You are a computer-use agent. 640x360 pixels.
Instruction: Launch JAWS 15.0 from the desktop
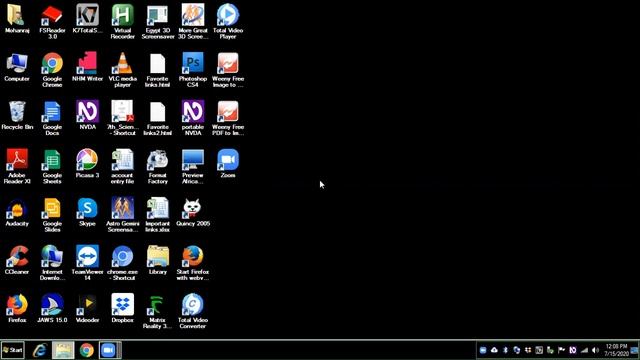[x=52, y=309]
